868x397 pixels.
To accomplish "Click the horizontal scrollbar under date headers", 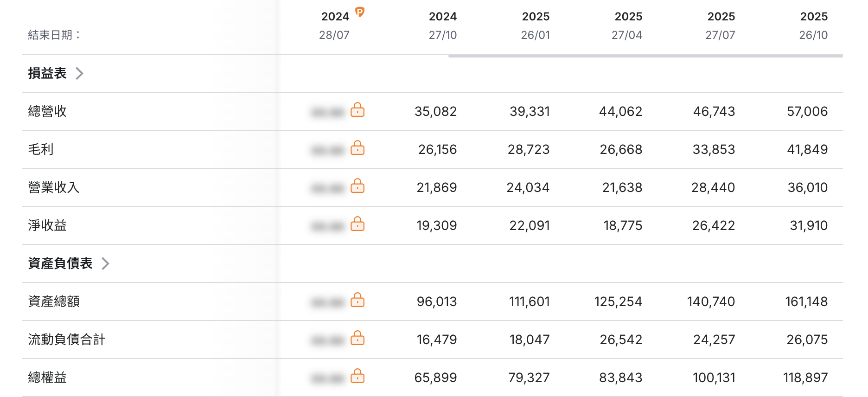I will [645, 56].
